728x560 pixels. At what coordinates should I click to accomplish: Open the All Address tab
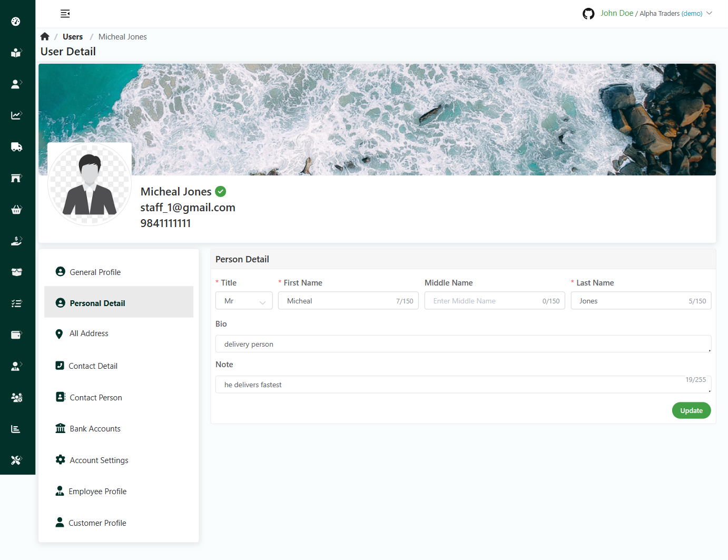119,333
